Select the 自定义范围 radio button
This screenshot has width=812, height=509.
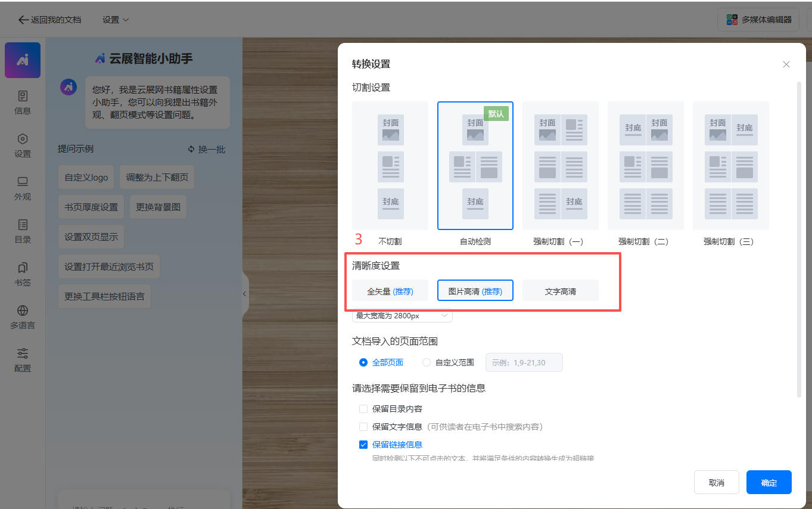coord(427,362)
